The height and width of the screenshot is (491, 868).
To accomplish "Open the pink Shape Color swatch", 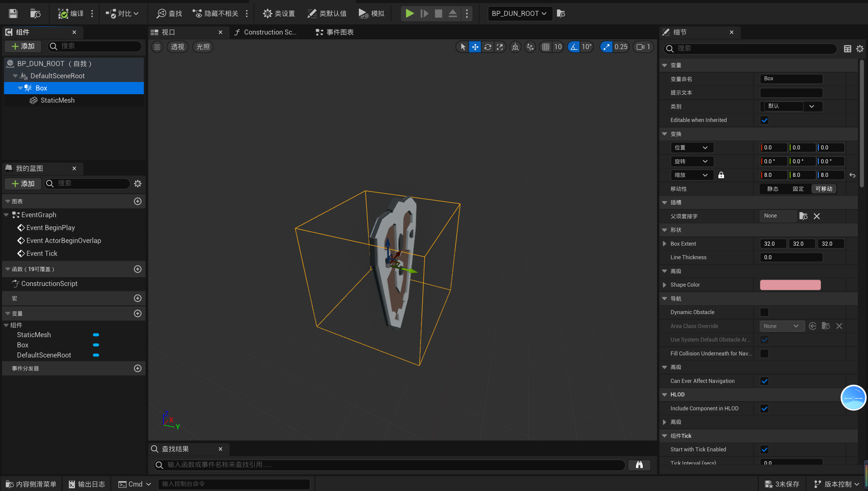I will (790, 285).
